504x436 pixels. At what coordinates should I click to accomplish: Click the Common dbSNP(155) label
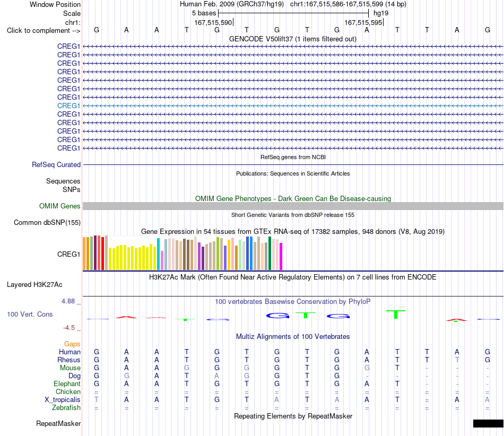(47, 222)
